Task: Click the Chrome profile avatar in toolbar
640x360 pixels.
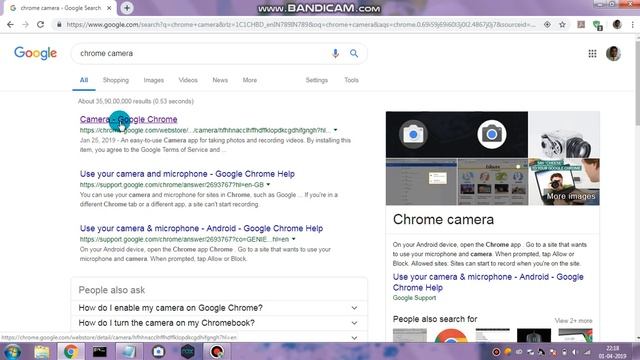Action: click(x=617, y=24)
